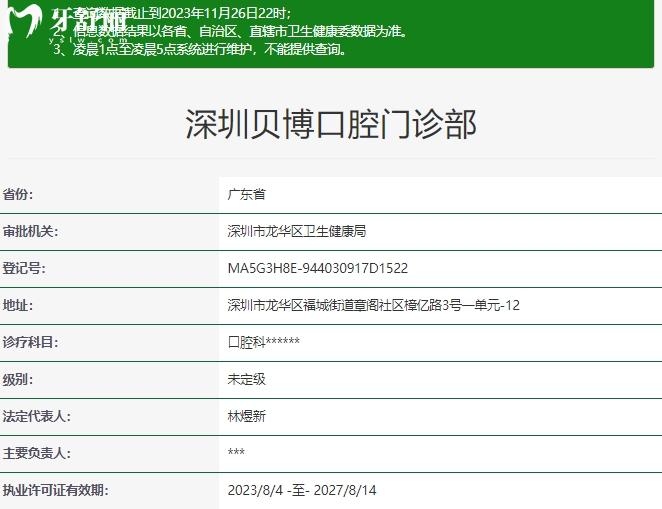Select the 登记号 label
The image size is (662, 509).
[24, 268]
